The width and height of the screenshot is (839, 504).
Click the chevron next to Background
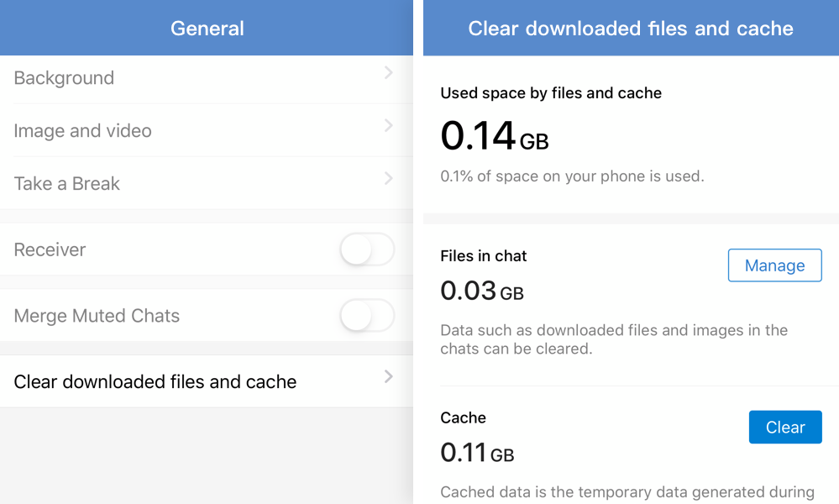coord(388,73)
